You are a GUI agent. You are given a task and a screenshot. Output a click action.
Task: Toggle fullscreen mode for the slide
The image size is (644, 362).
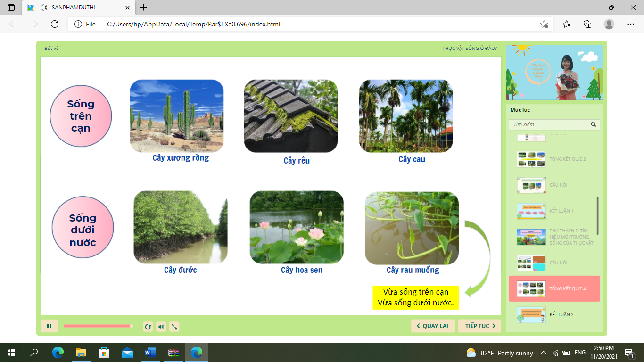[x=174, y=327]
